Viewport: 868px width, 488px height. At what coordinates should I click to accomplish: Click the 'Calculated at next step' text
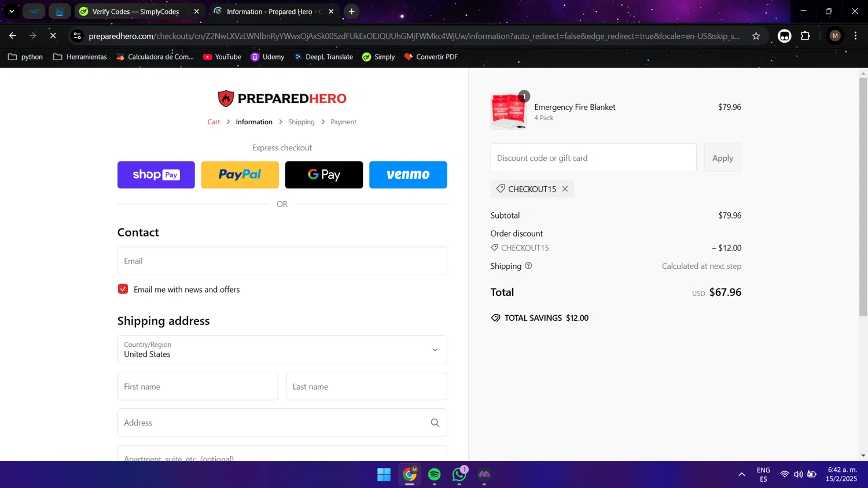701,266
